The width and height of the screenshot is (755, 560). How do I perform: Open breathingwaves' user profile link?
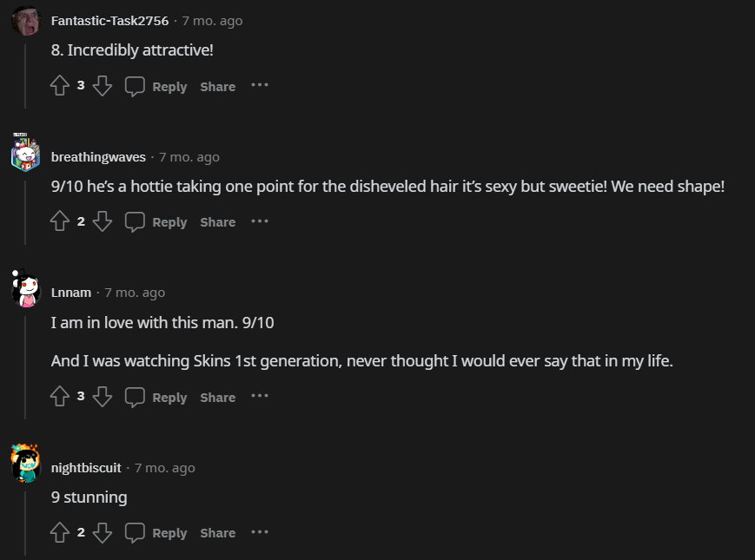pos(98,157)
